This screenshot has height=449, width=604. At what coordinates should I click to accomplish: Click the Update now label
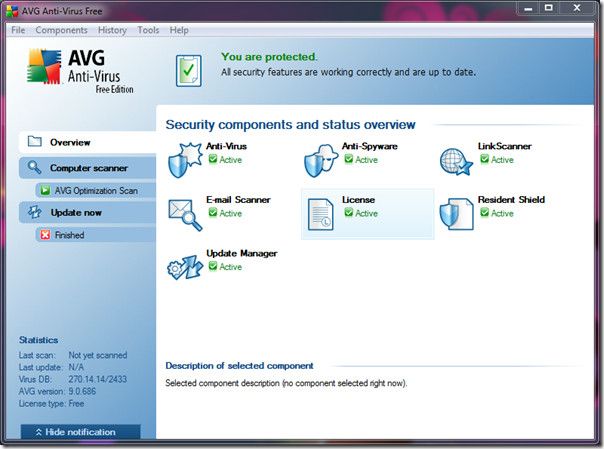coord(76,213)
